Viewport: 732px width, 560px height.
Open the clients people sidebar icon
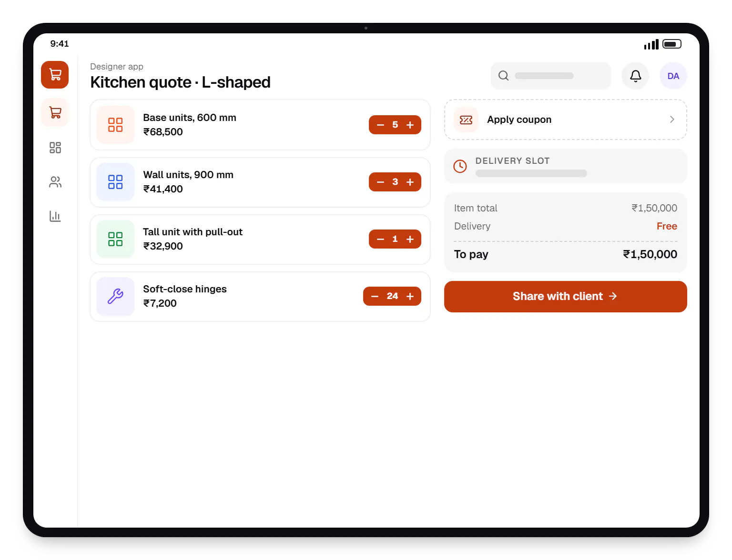coord(55,182)
